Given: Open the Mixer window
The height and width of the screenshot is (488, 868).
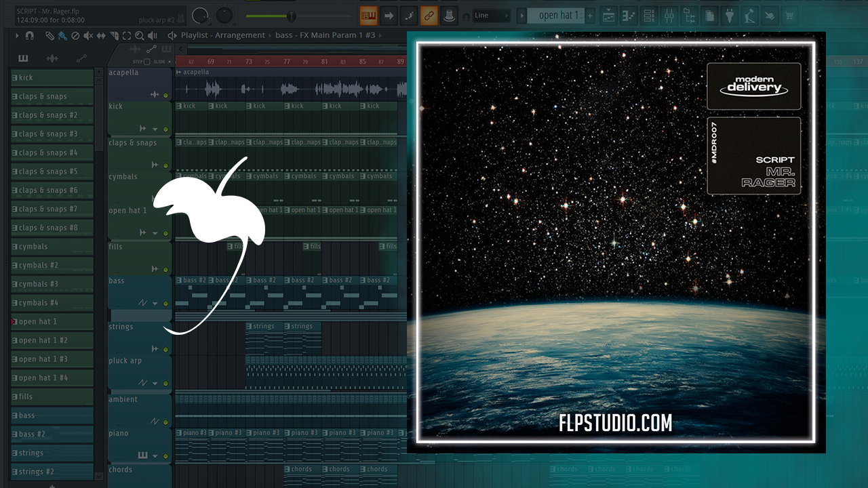Looking at the screenshot, I should coord(669,15).
